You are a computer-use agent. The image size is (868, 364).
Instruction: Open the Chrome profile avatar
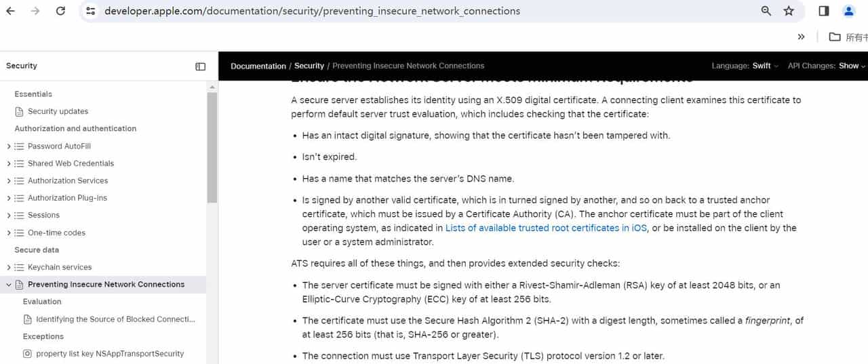click(848, 11)
